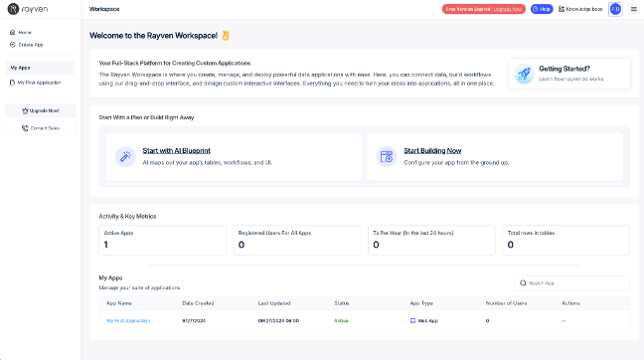Click the Last Updated column header
Screen dimensions: 644x360
click(274, 303)
